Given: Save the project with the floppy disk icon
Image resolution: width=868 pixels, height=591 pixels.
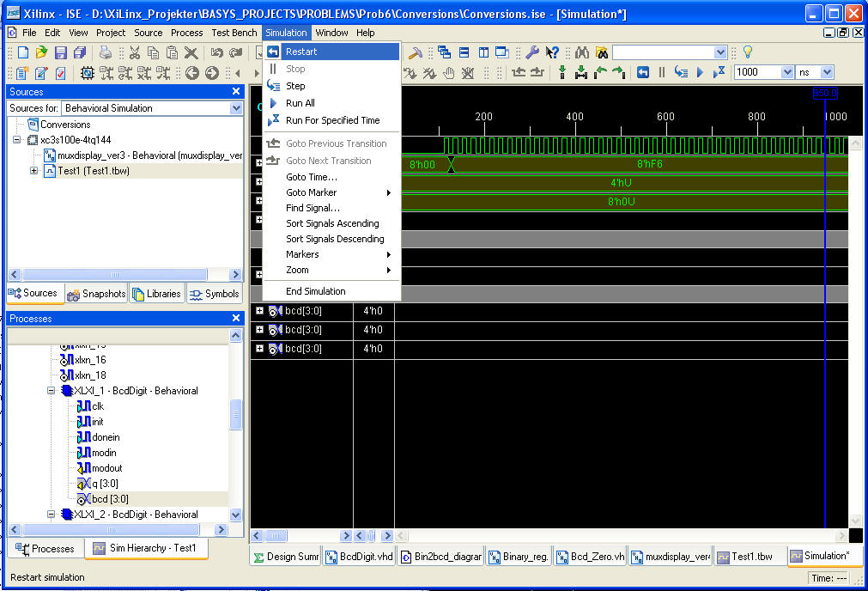Looking at the screenshot, I should [61, 52].
